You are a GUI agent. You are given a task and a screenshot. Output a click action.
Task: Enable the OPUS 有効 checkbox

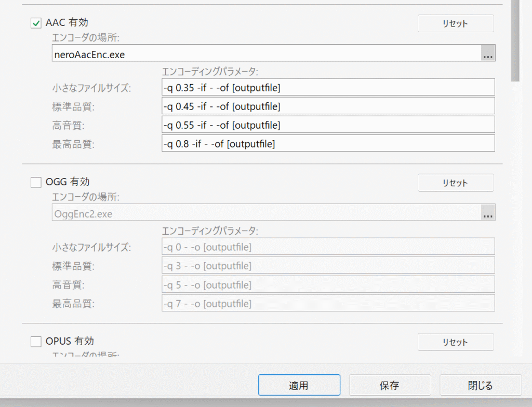[36, 342]
